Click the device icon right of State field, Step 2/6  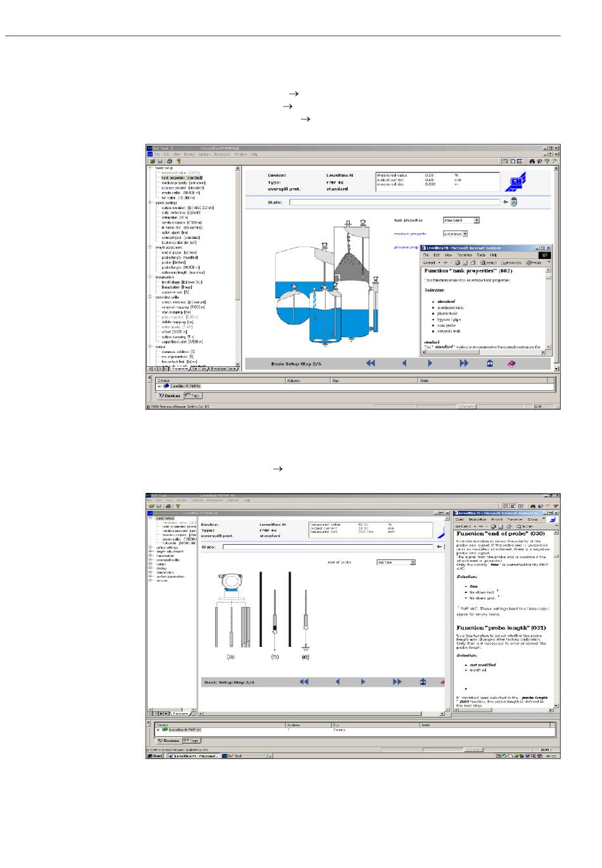tap(514, 202)
